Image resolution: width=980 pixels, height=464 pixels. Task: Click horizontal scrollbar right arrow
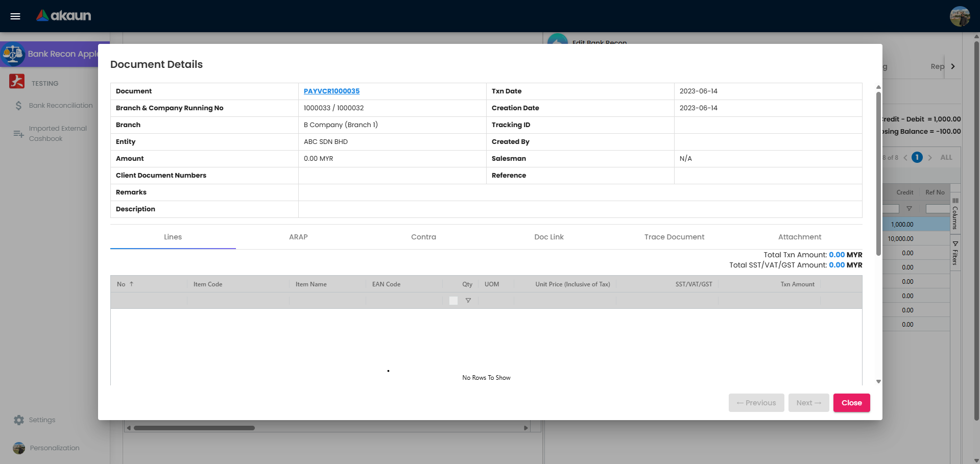click(x=526, y=428)
